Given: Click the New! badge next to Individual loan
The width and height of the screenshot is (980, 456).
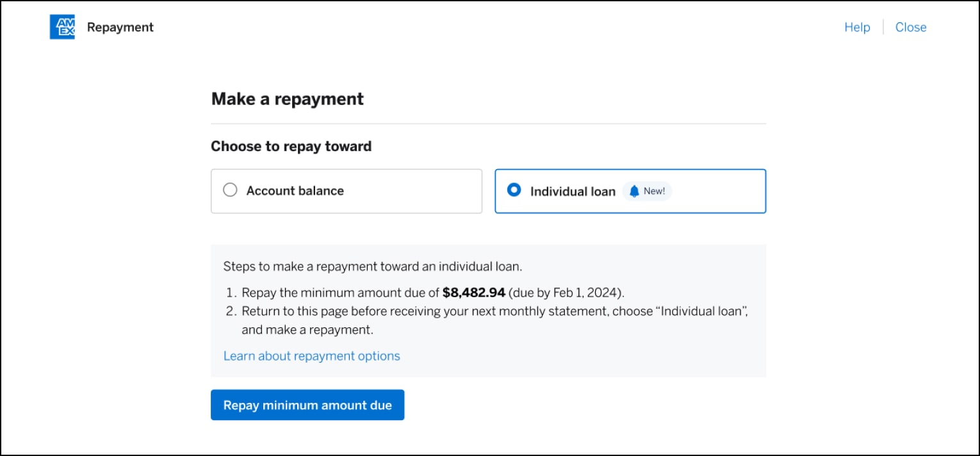Looking at the screenshot, I should 647,190.
